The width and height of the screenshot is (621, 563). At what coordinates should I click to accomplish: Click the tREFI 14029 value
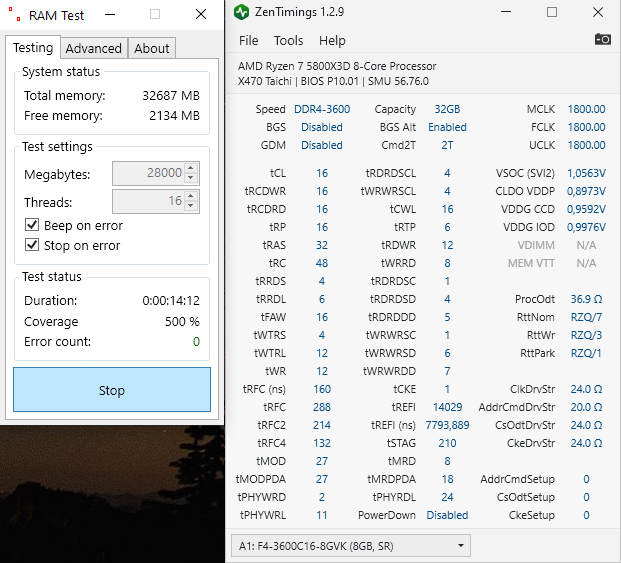point(447,407)
